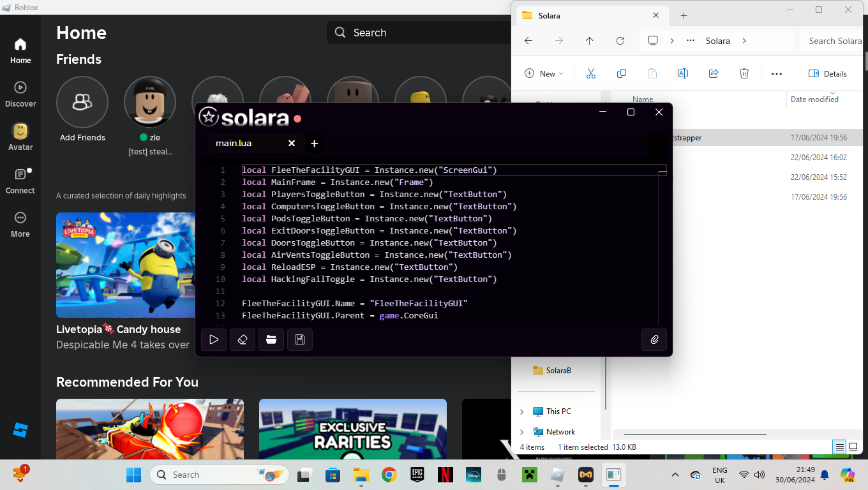Click the paperclip attach icon in Solara
868x490 pixels.
[654, 339]
